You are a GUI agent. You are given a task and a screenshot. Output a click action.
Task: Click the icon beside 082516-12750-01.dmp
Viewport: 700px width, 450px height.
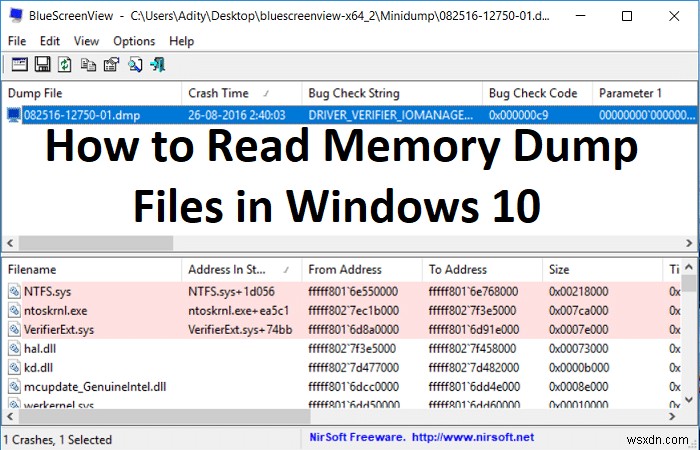pyautogui.click(x=14, y=115)
